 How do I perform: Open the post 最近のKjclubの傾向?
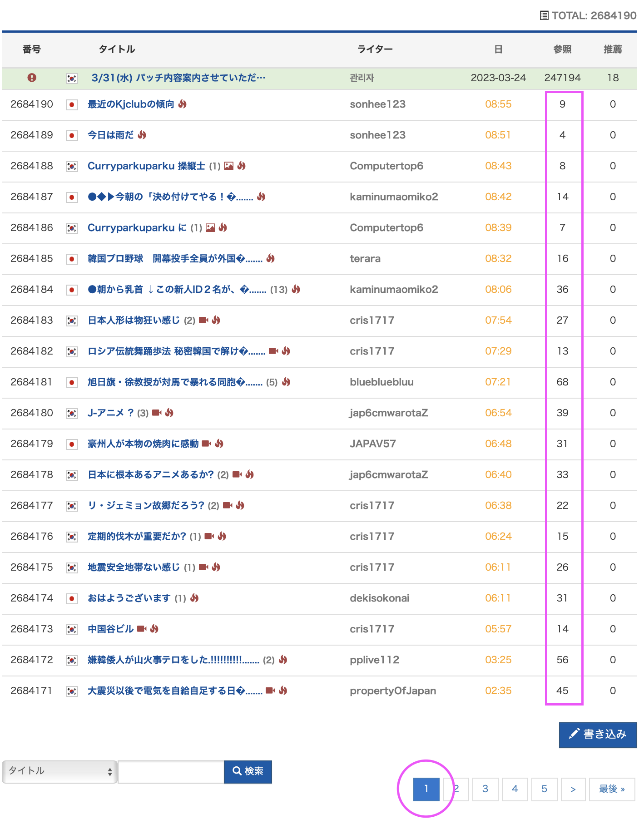tap(131, 104)
